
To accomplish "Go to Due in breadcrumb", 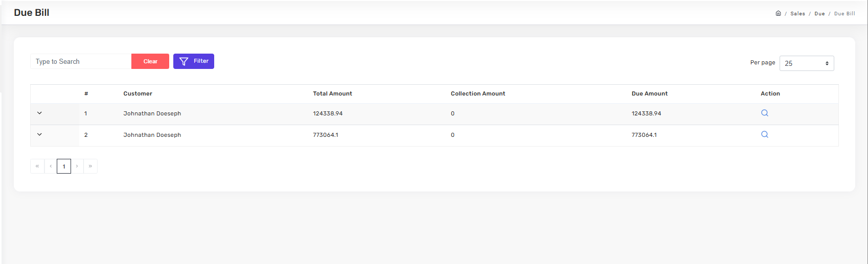I will point(819,14).
